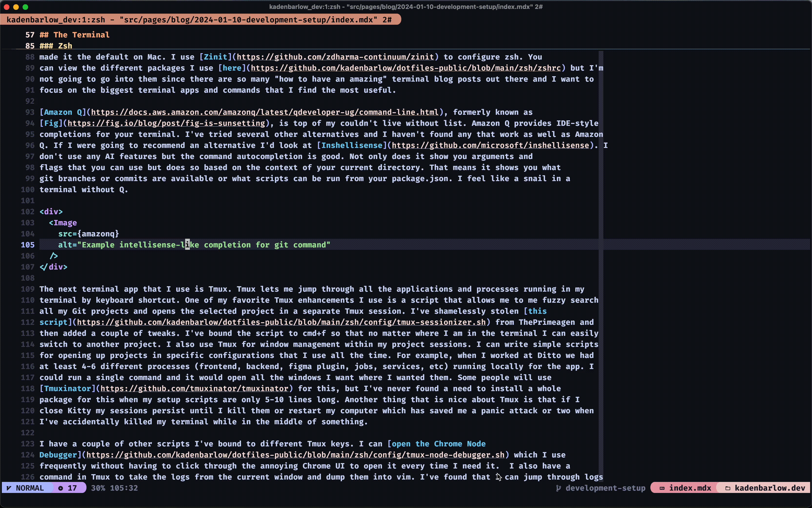Click the '105:32' cursor position indicator
812x508 pixels.
(x=124, y=488)
